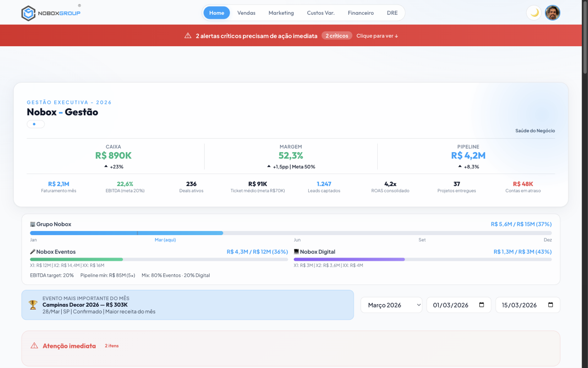Click the 'Atenção imediata' heading

click(69, 346)
